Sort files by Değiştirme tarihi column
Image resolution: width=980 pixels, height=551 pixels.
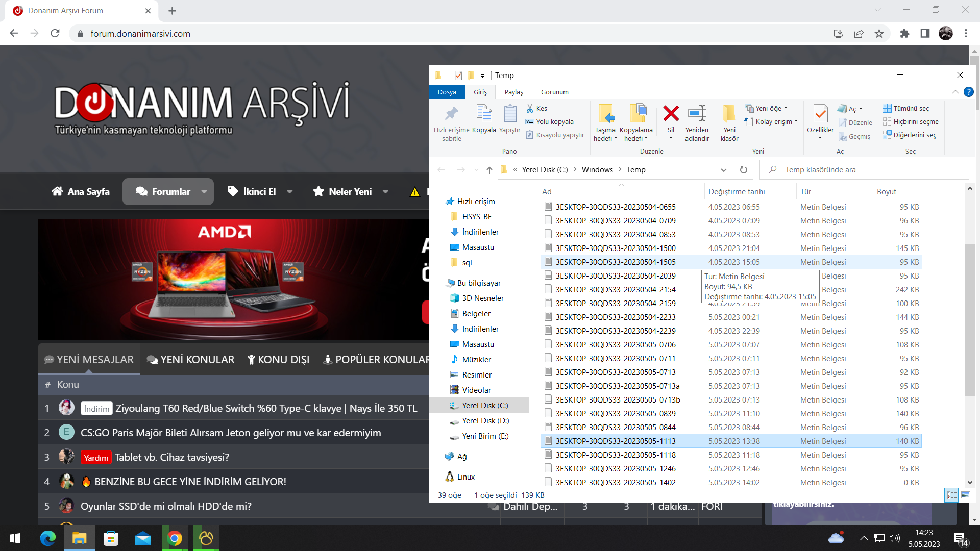coord(737,192)
